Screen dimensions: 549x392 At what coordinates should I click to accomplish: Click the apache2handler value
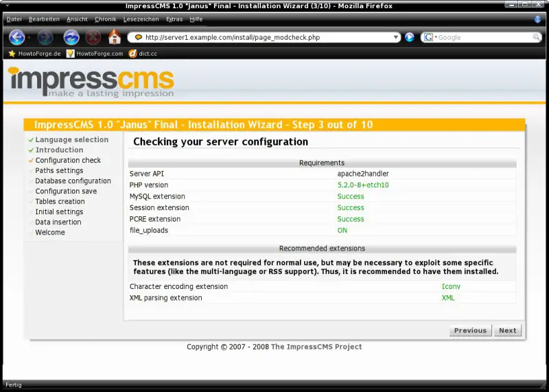coord(363,174)
